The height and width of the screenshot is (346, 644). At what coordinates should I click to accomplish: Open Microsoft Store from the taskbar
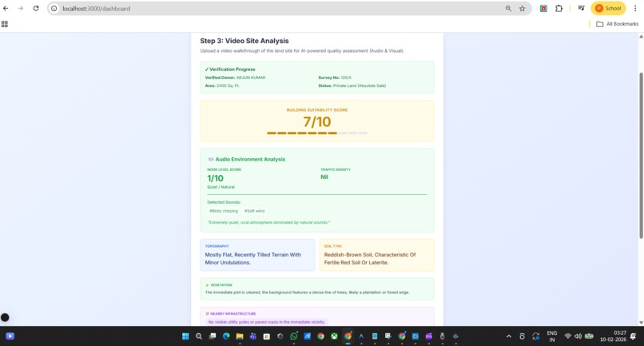click(x=267, y=336)
